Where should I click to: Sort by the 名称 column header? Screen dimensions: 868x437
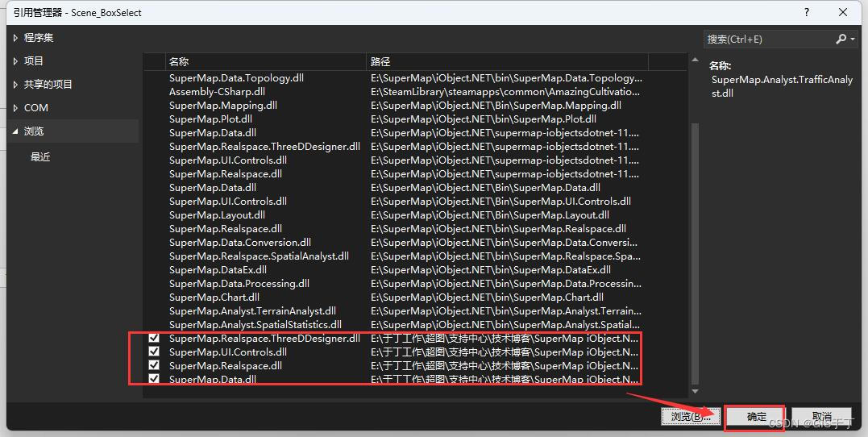pyautogui.click(x=266, y=61)
